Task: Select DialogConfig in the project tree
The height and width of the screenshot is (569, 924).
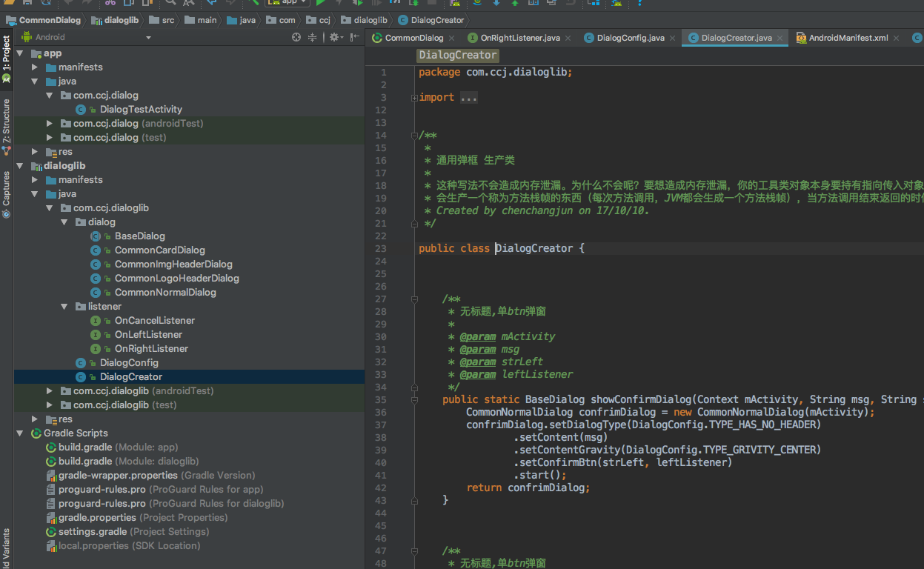Action: (129, 363)
